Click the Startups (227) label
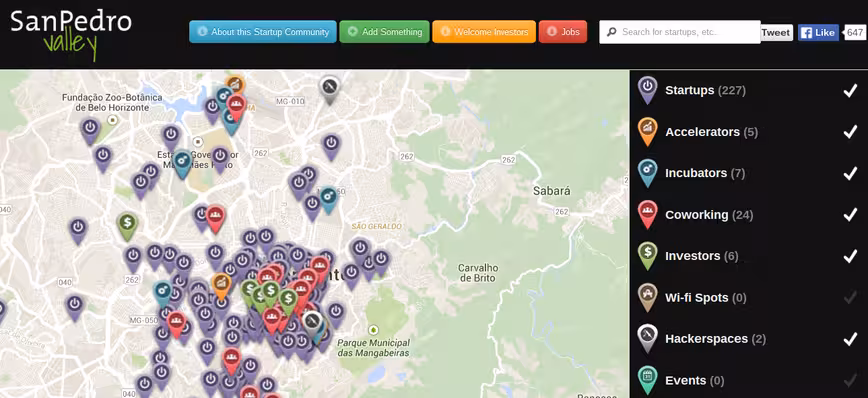 705,90
